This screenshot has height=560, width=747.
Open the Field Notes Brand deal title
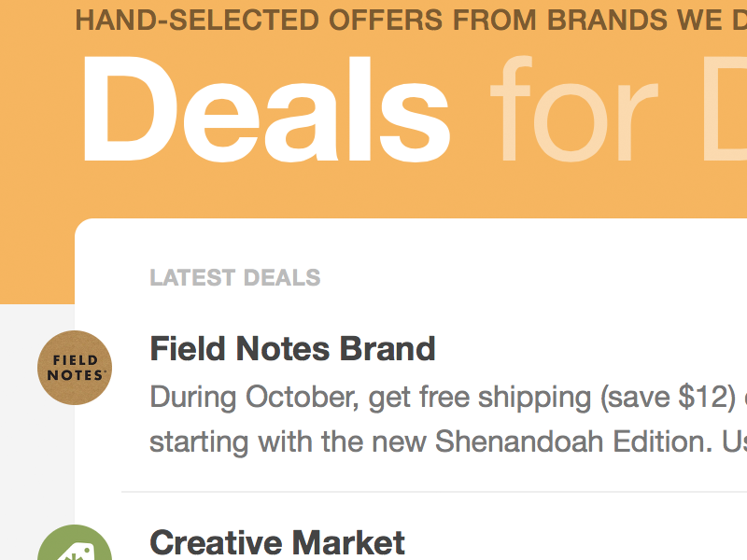pos(292,349)
